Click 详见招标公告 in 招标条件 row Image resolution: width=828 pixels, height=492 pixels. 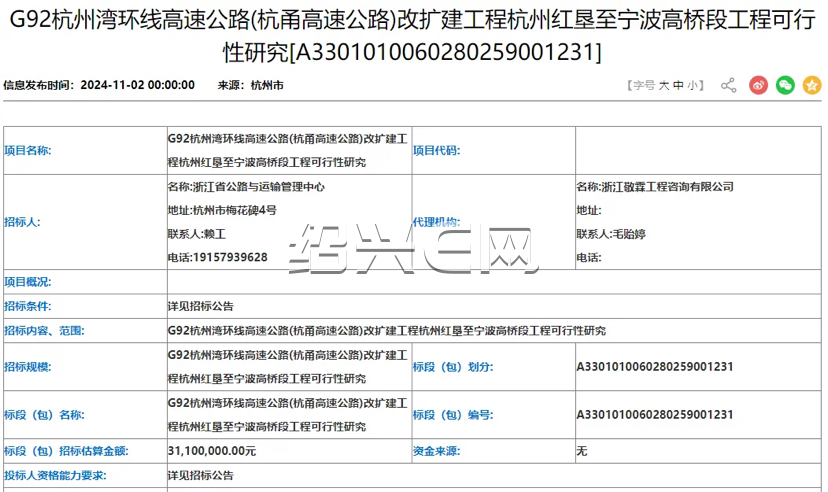point(201,306)
